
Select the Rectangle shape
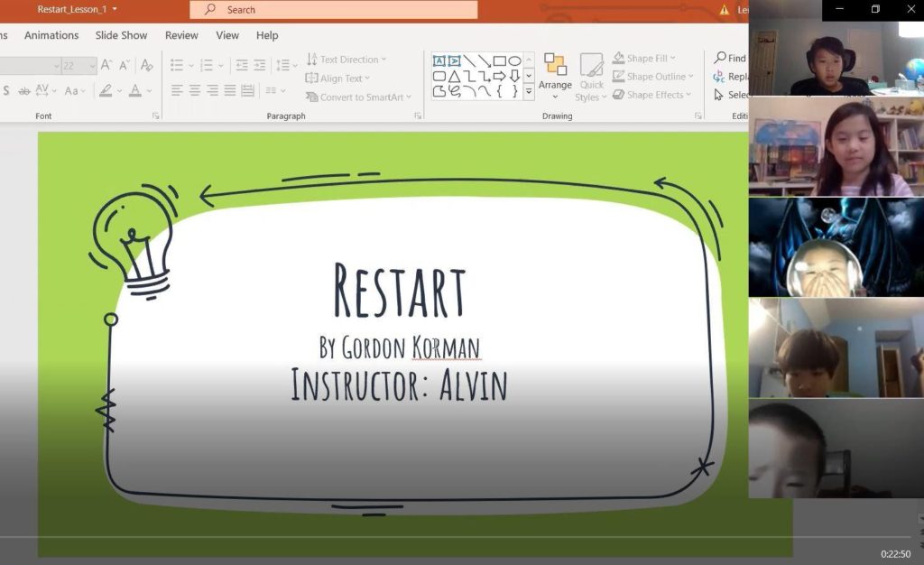coord(500,60)
